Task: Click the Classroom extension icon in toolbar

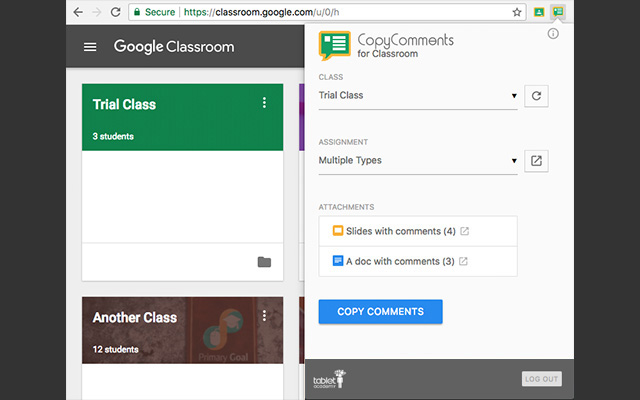Action: [539, 12]
